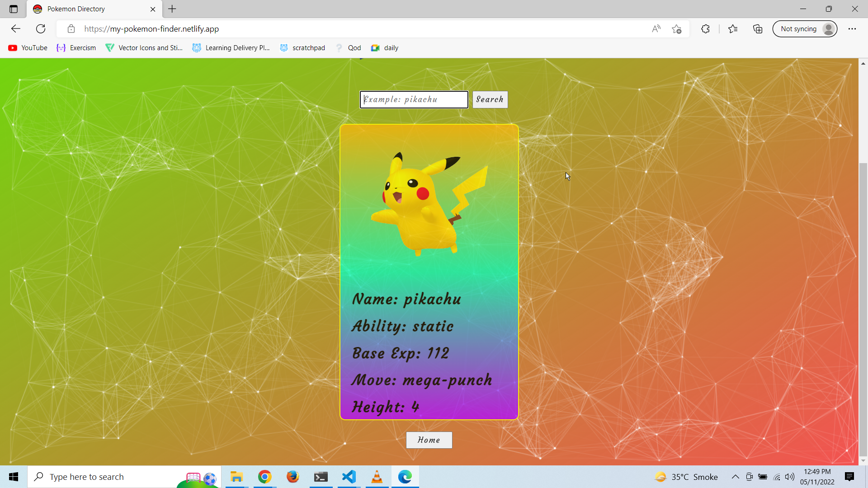Open the Qod bookmark

pos(348,48)
